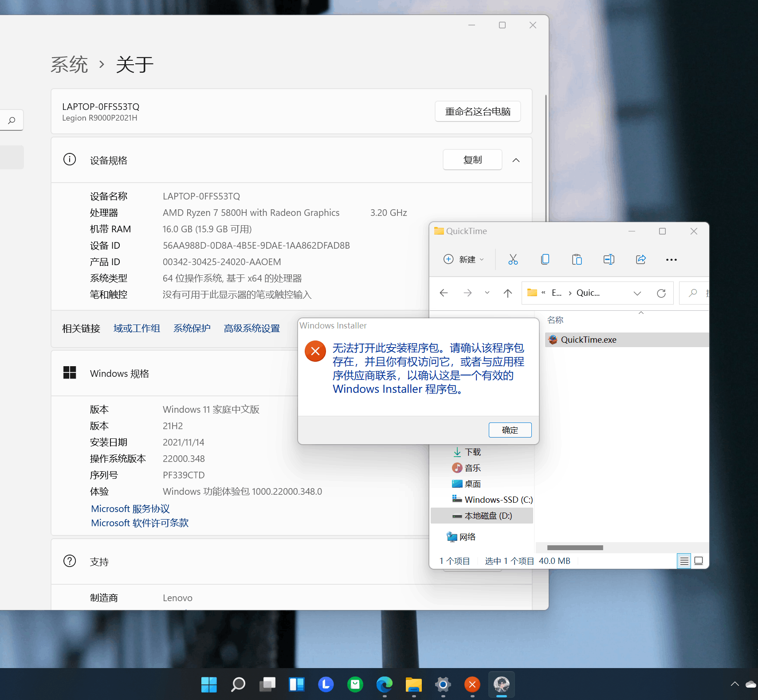Click the share icon in Explorer toolbar
The height and width of the screenshot is (700, 758).
tap(641, 259)
